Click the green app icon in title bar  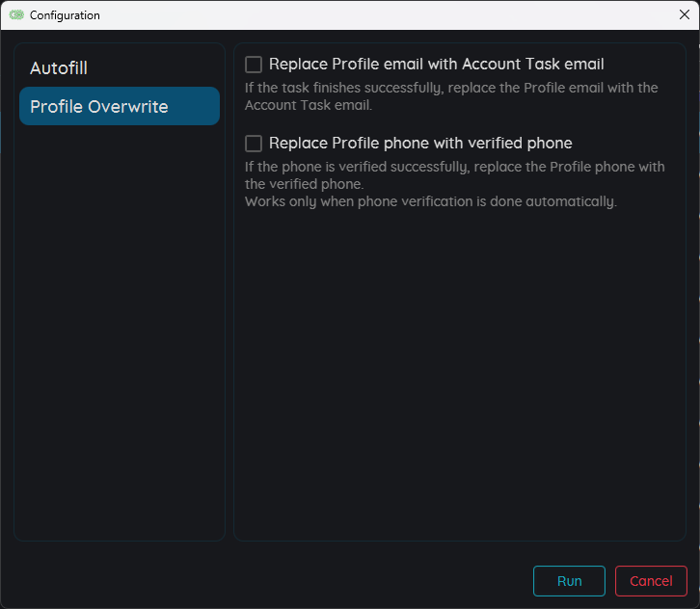pos(15,15)
